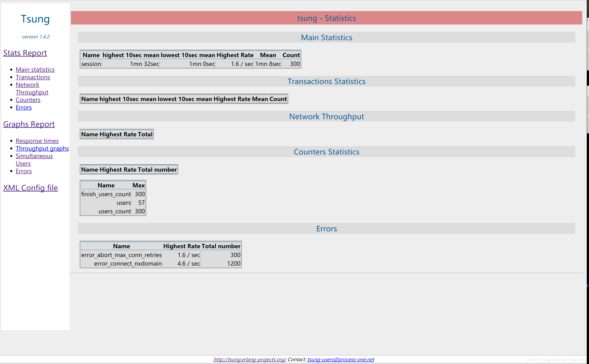Open Errors link under Stats Report

24,107
